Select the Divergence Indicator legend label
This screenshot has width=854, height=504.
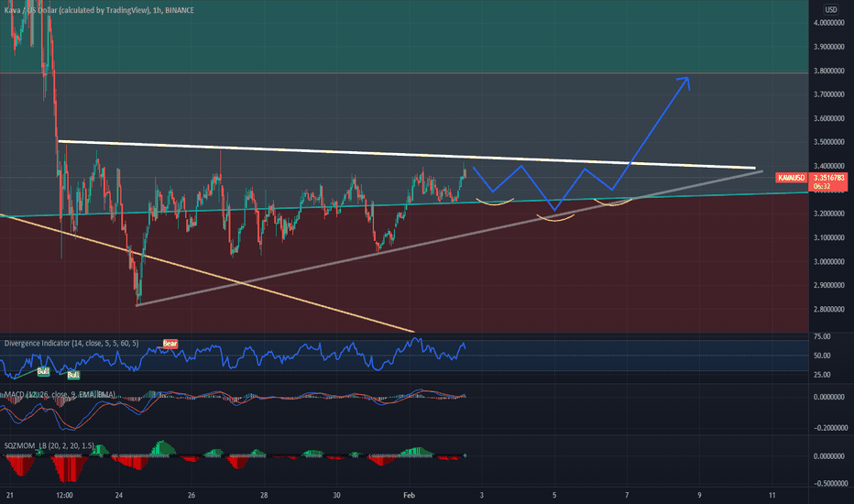71,344
